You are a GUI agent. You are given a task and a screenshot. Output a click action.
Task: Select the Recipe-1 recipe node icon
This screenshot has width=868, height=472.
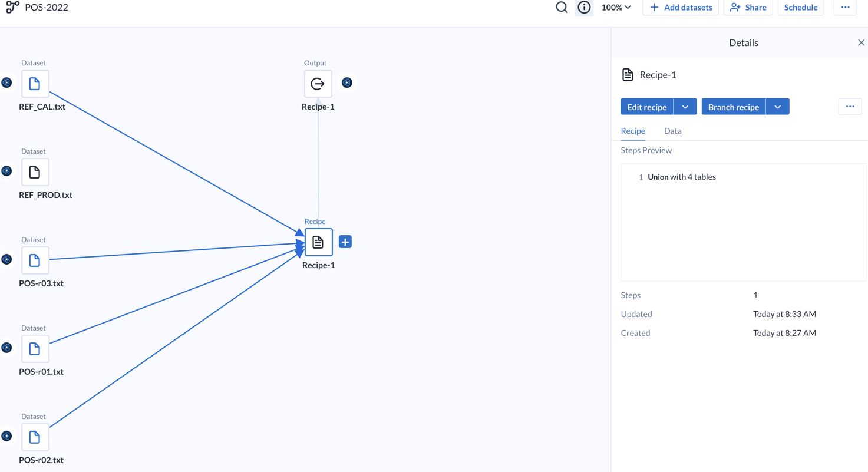point(318,242)
